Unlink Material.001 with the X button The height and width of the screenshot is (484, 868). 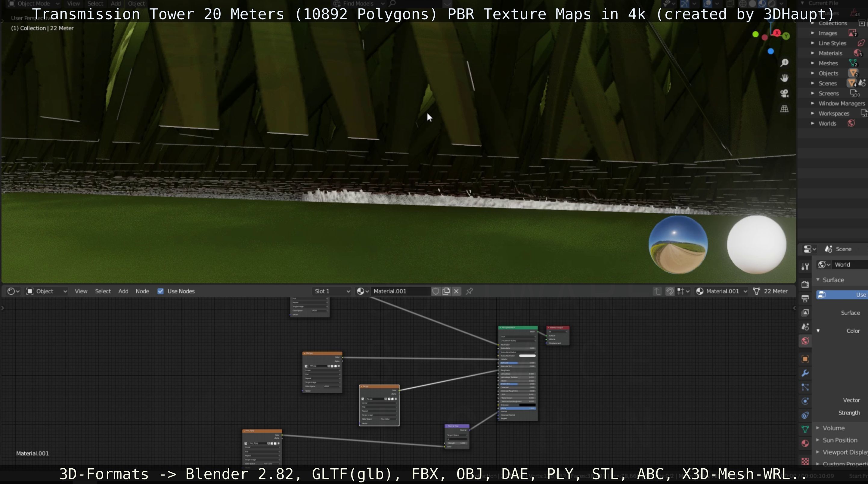point(456,291)
